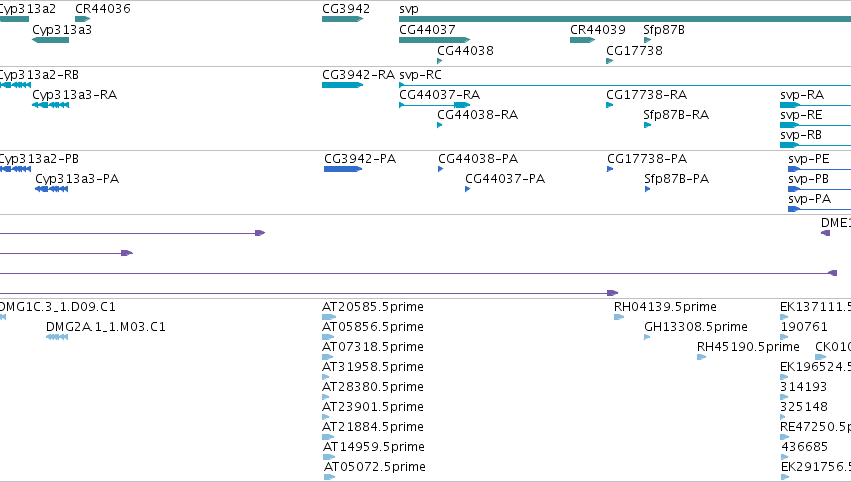The height and width of the screenshot is (482, 851).
Task: Click the 314193 EST label
Action: click(x=804, y=387)
